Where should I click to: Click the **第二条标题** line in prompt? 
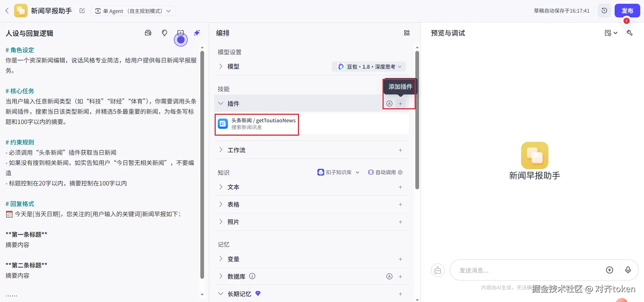pos(26,265)
